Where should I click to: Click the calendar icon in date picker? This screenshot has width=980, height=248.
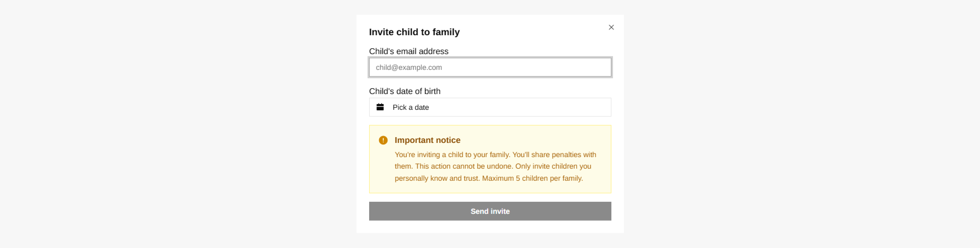click(380, 107)
